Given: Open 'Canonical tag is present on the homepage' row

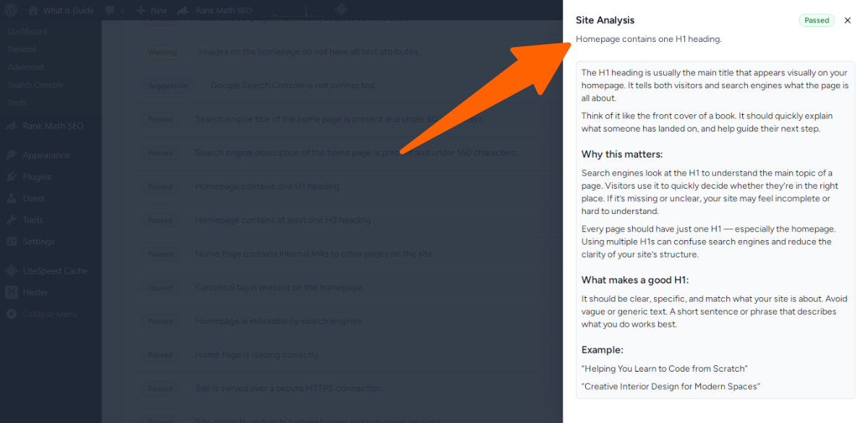Looking at the screenshot, I should (x=278, y=287).
